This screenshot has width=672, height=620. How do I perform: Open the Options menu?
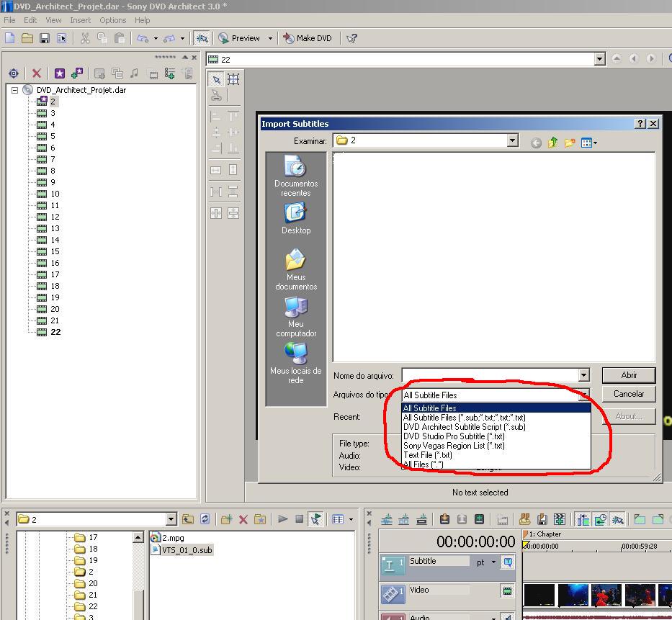click(x=112, y=20)
